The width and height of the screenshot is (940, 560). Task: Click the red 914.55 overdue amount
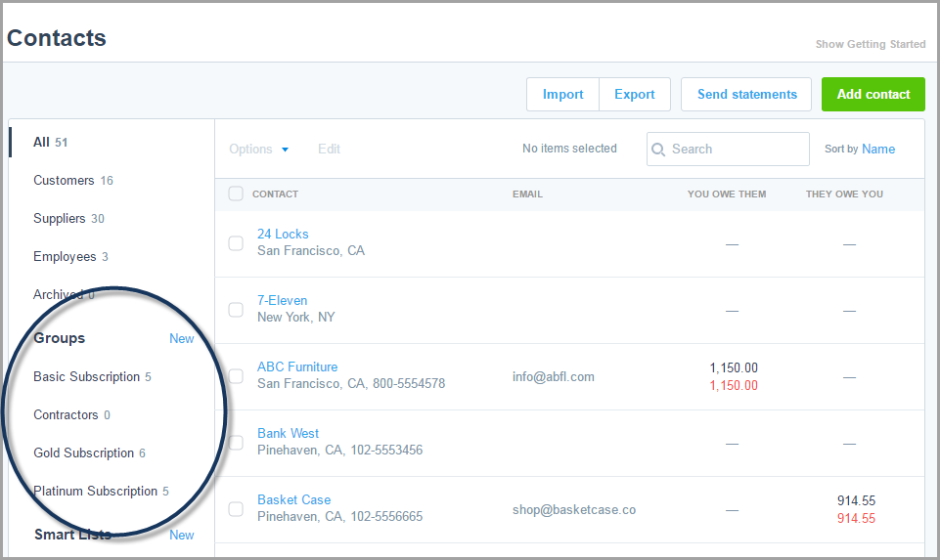(856, 519)
